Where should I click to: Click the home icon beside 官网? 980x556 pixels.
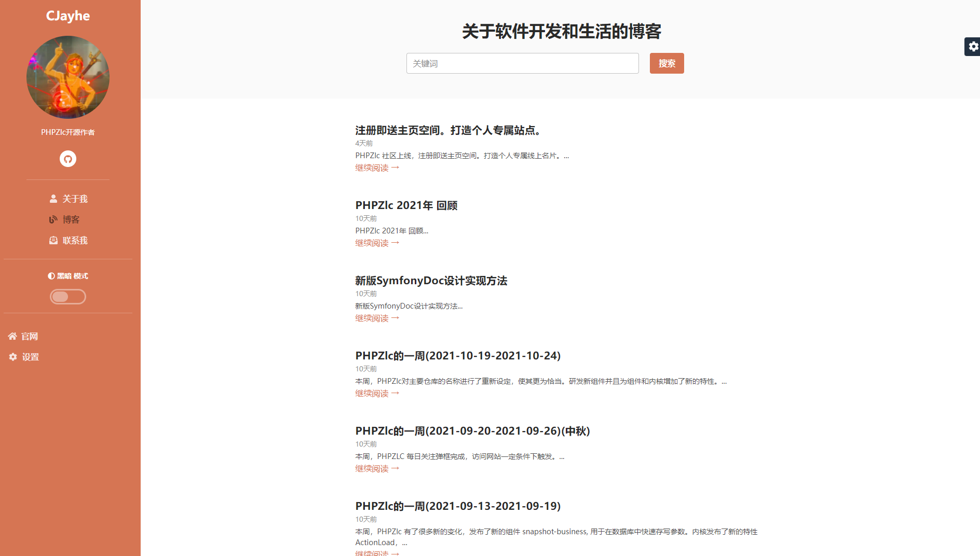(x=12, y=337)
